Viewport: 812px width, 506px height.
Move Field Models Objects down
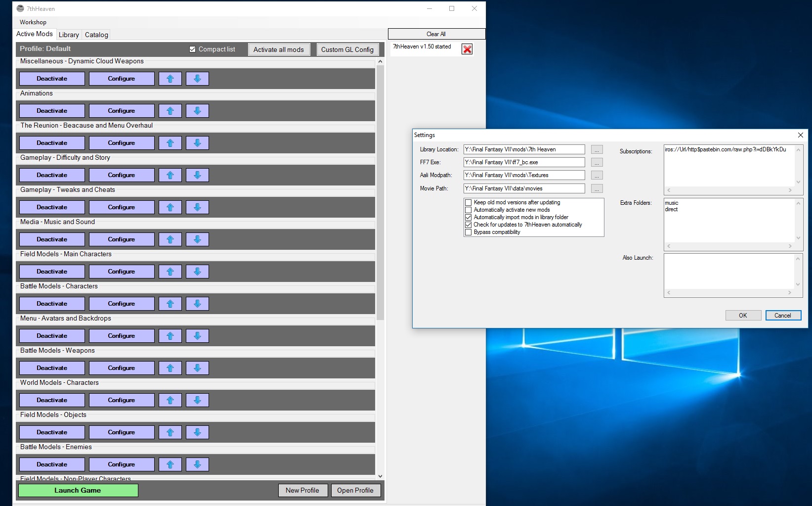[197, 432]
